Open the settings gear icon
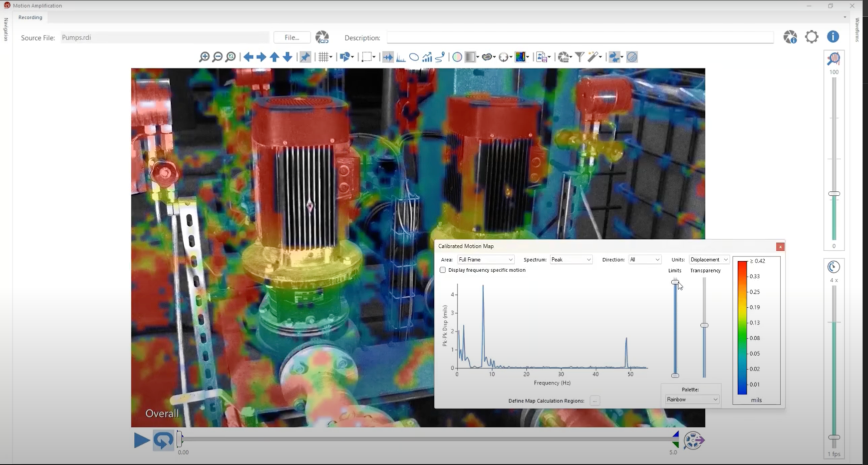The image size is (868, 465). coord(812,37)
